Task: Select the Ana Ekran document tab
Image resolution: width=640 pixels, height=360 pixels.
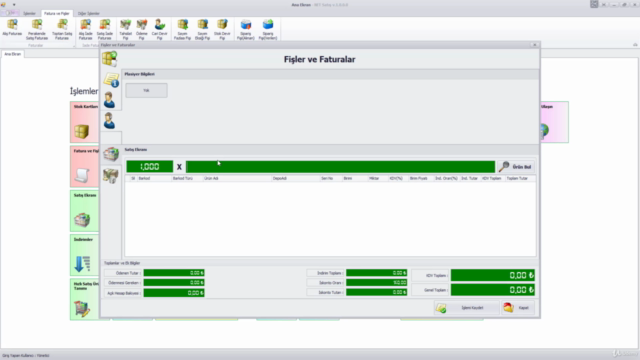Action: (x=13, y=54)
